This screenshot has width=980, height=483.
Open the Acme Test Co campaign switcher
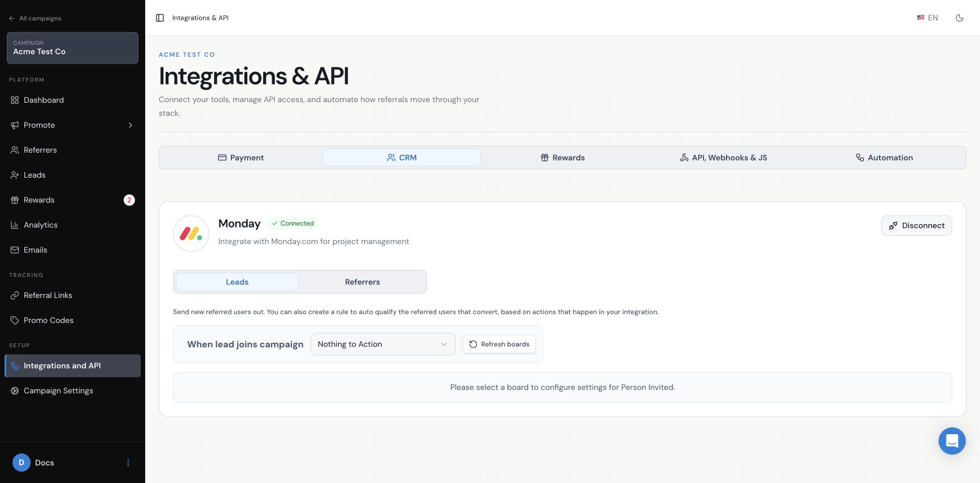coord(73,48)
